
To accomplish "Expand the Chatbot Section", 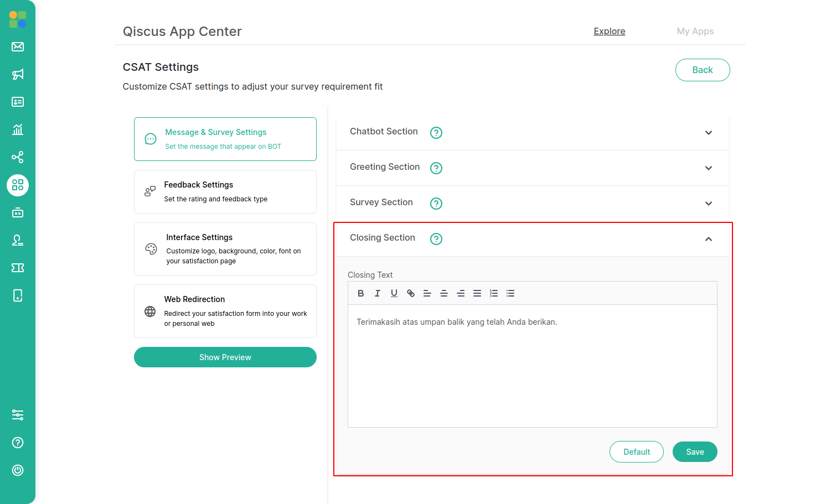I will [x=709, y=133].
